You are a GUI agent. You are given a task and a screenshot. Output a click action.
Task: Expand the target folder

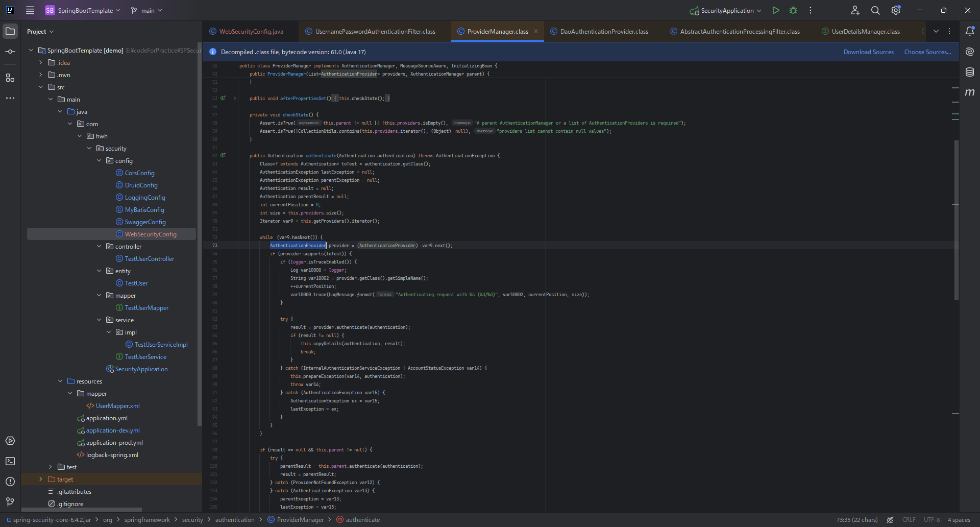(x=41, y=479)
